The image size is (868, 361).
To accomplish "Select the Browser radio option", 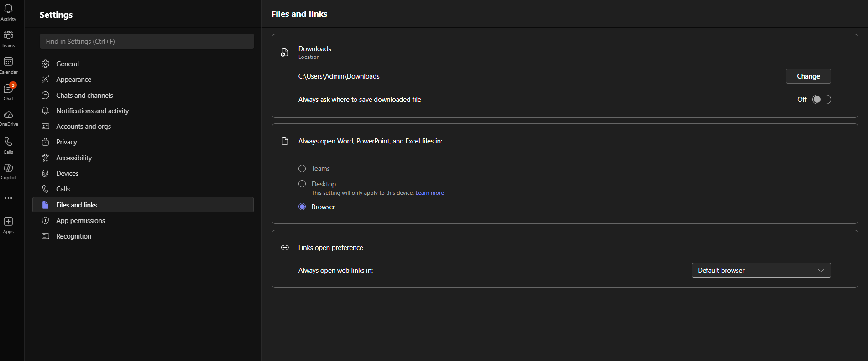I will [302, 207].
